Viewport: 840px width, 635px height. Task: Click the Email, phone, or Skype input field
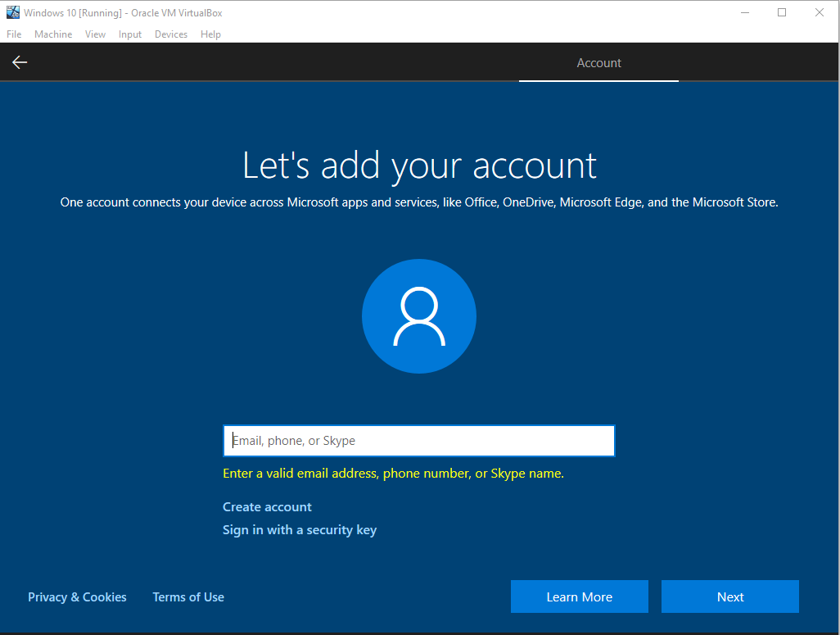(418, 440)
